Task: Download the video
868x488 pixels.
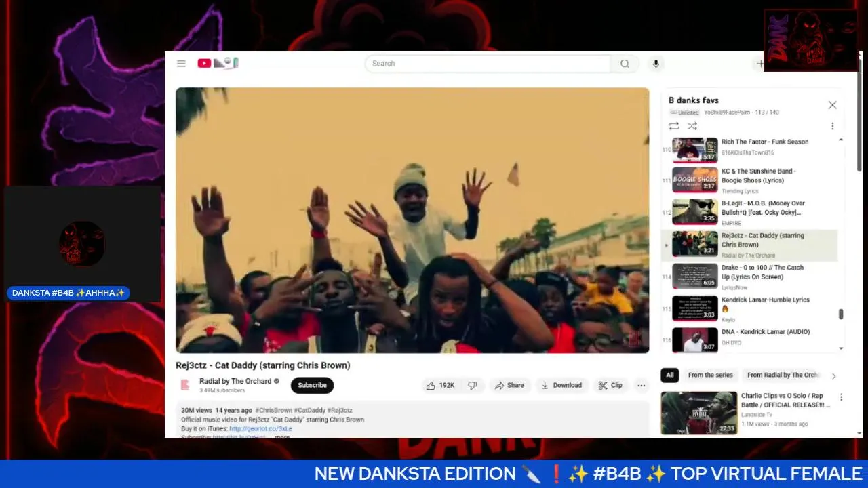Action: (x=561, y=385)
